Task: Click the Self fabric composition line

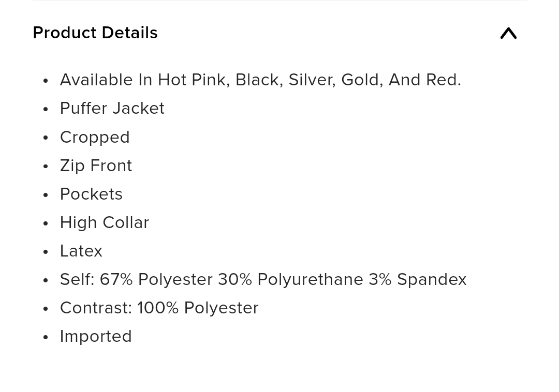Action: click(263, 279)
